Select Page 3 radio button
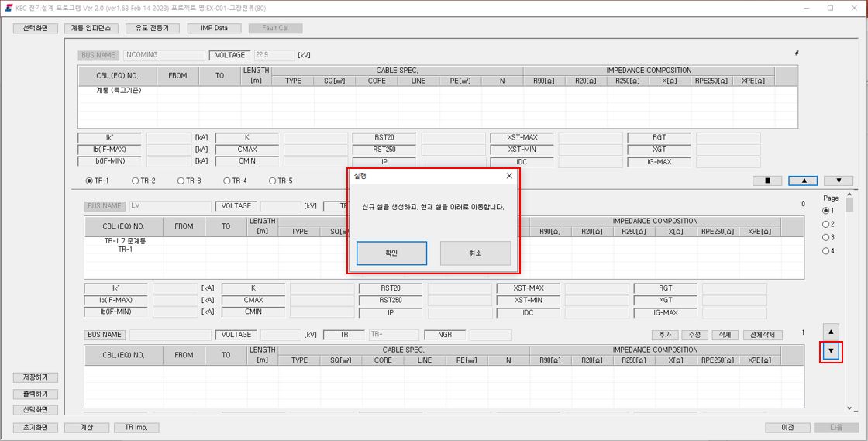This screenshot has width=868, height=441. 828,237
